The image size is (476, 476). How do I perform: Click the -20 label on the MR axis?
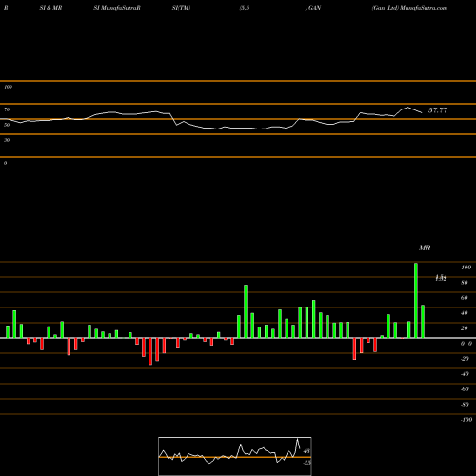point(465,359)
